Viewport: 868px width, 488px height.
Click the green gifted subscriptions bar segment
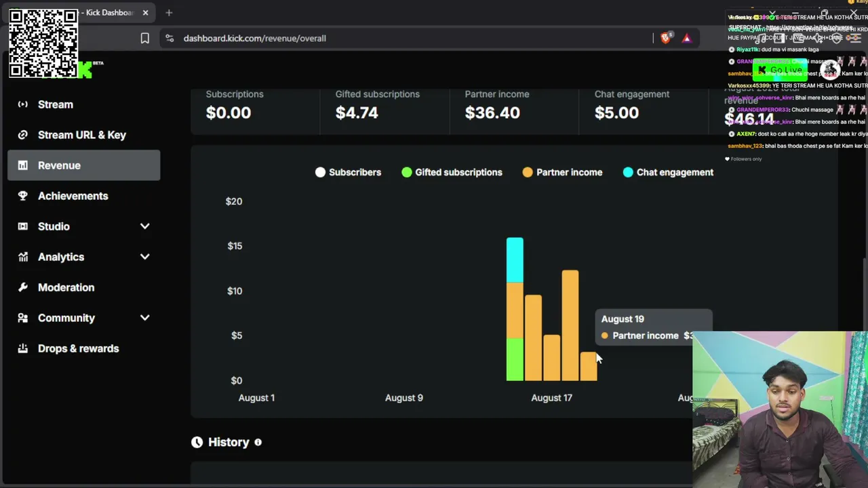click(515, 359)
